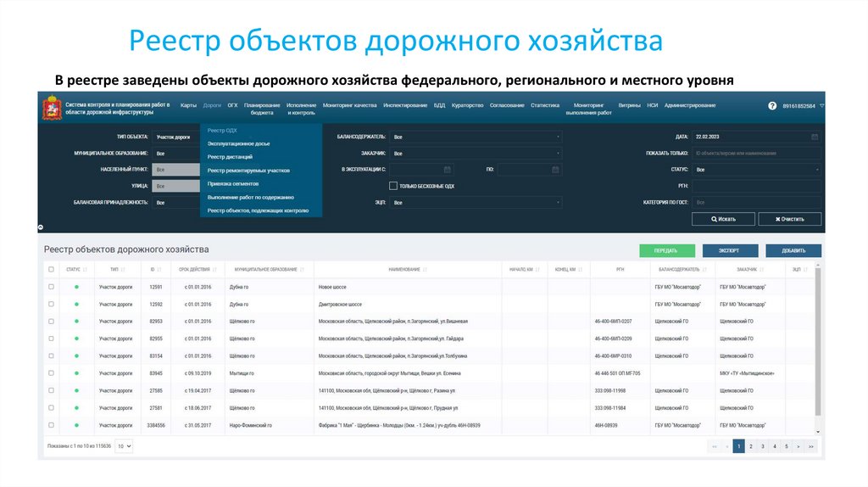868x487 pixels.
Task: Sort table by ЭЦП column icon
Action: [805, 270]
